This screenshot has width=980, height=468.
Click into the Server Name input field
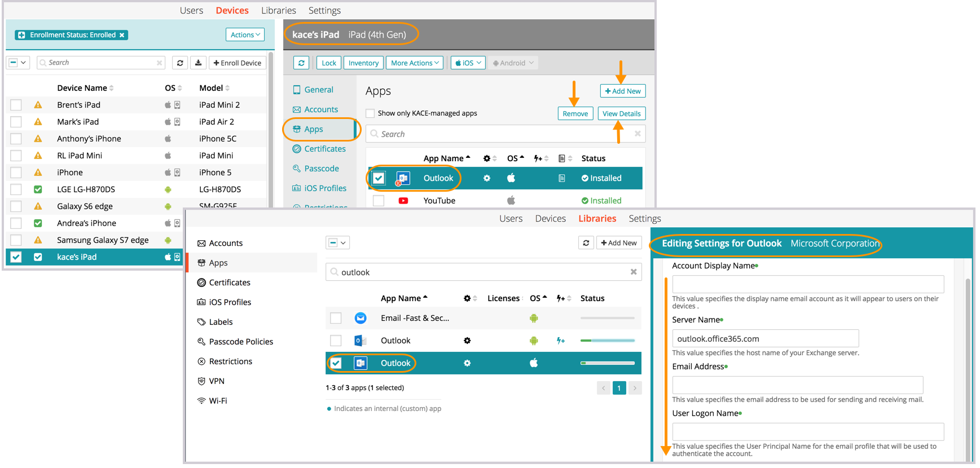(x=765, y=338)
